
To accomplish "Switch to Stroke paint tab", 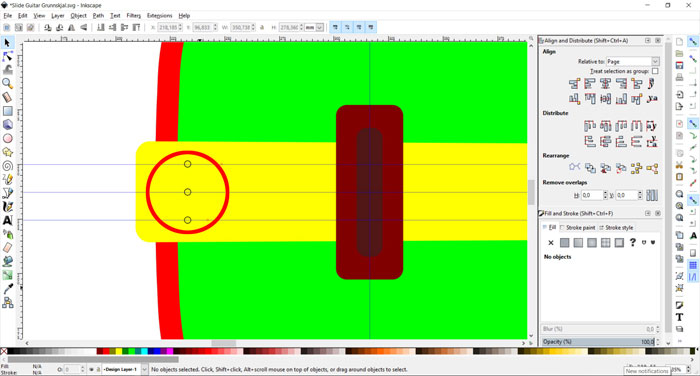I will pyautogui.click(x=577, y=228).
